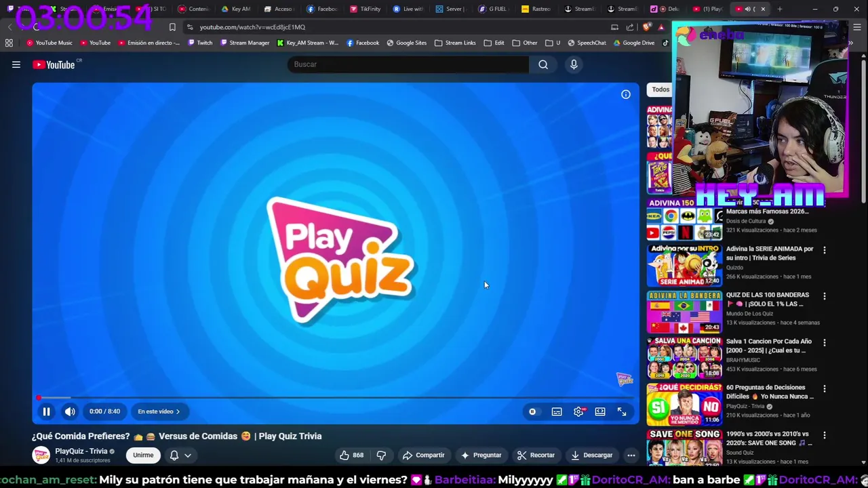868x488 pixels.
Task: Switch to the Key AM browser tab
Action: click(x=237, y=9)
